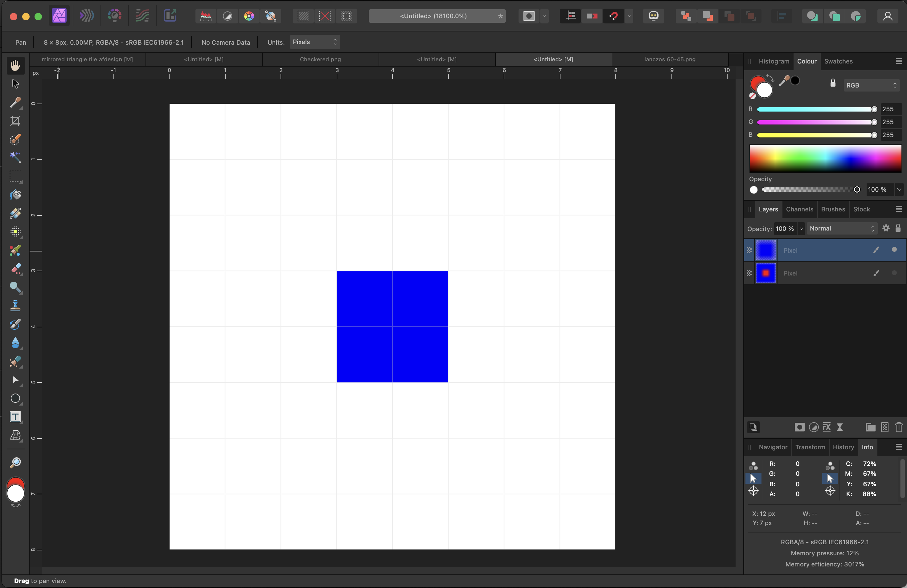Switch to the Tone Mapping persona
The image size is (907, 588).
click(x=142, y=16)
